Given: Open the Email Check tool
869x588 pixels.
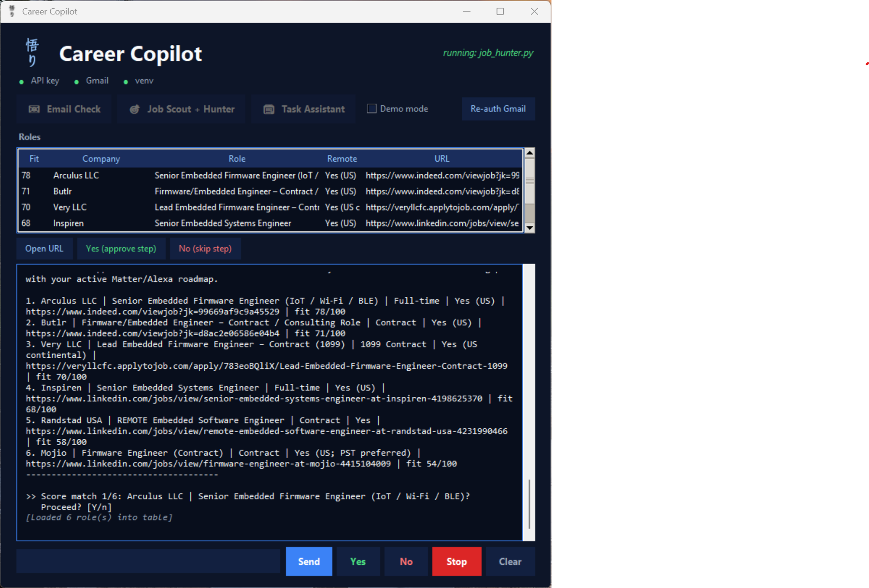Looking at the screenshot, I should pyautogui.click(x=64, y=109).
